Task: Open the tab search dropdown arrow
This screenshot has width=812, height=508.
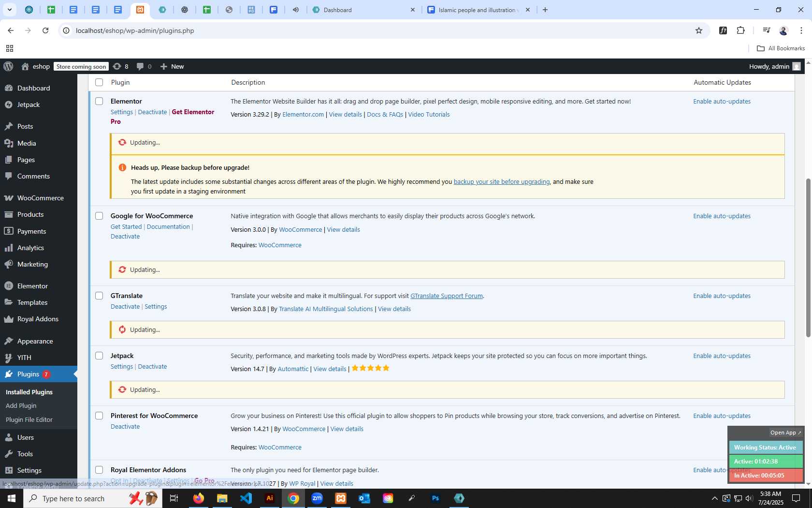Action: (x=9, y=10)
